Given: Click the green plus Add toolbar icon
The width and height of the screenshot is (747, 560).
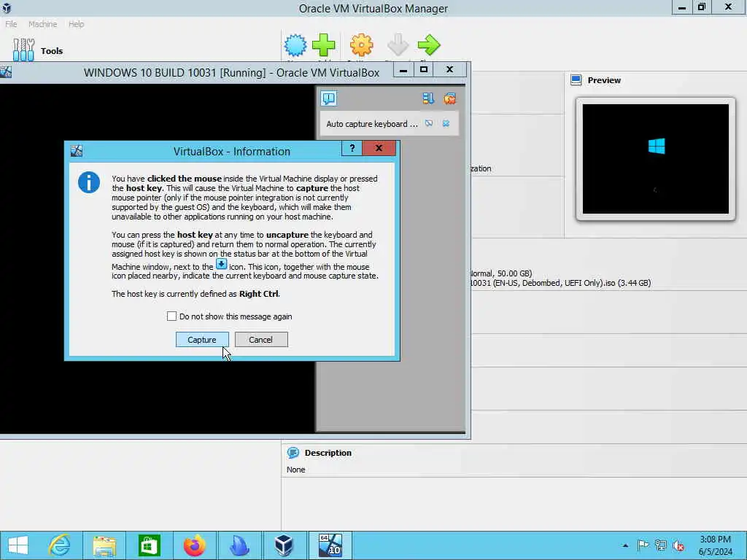Looking at the screenshot, I should click(x=324, y=45).
